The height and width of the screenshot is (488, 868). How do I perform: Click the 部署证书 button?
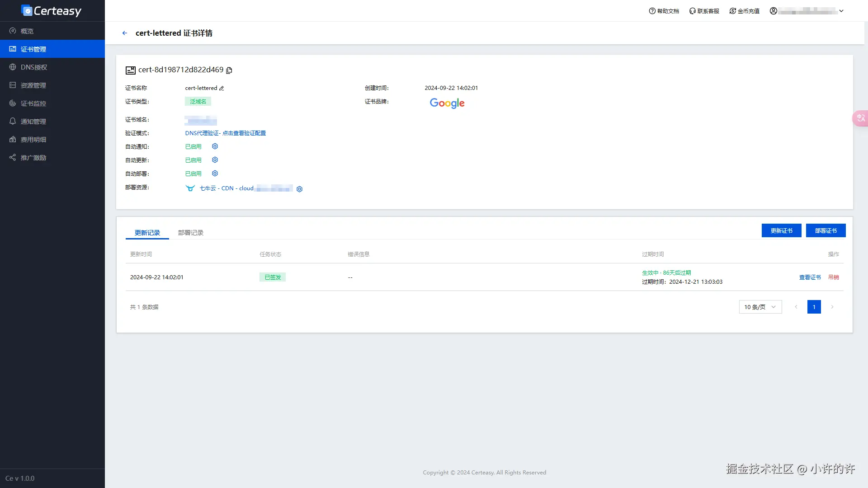(x=826, y=230)
